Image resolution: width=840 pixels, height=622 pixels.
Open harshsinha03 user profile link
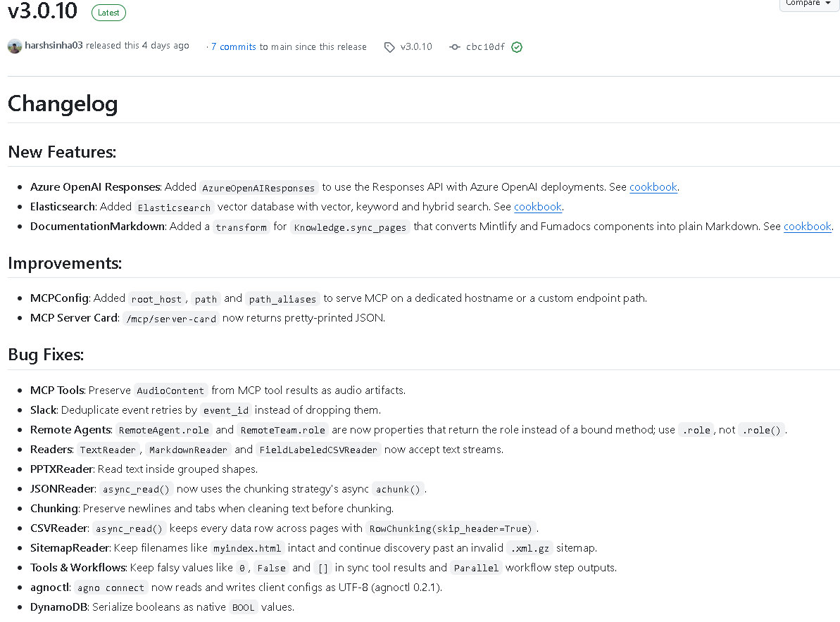54,46
